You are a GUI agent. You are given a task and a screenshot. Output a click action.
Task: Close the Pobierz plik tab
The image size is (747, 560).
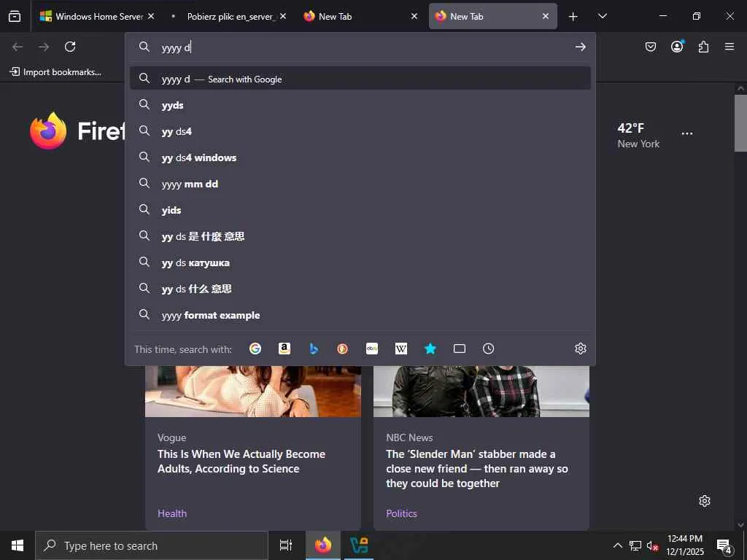pyautogui.click(x=283, y=16)
